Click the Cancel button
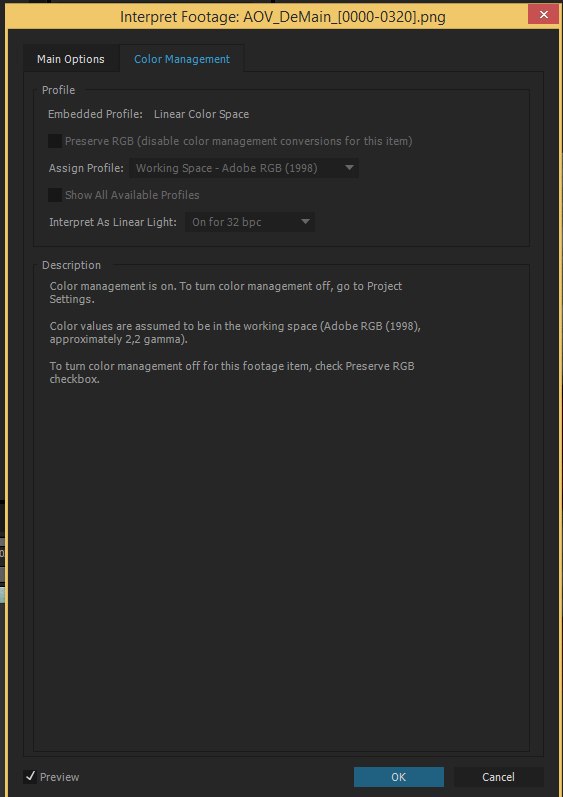 click(x=498, y=777)
